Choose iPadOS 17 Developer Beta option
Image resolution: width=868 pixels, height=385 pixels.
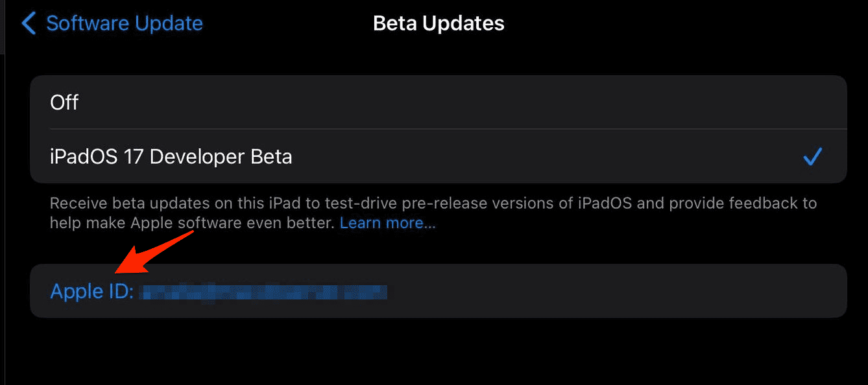171,157
